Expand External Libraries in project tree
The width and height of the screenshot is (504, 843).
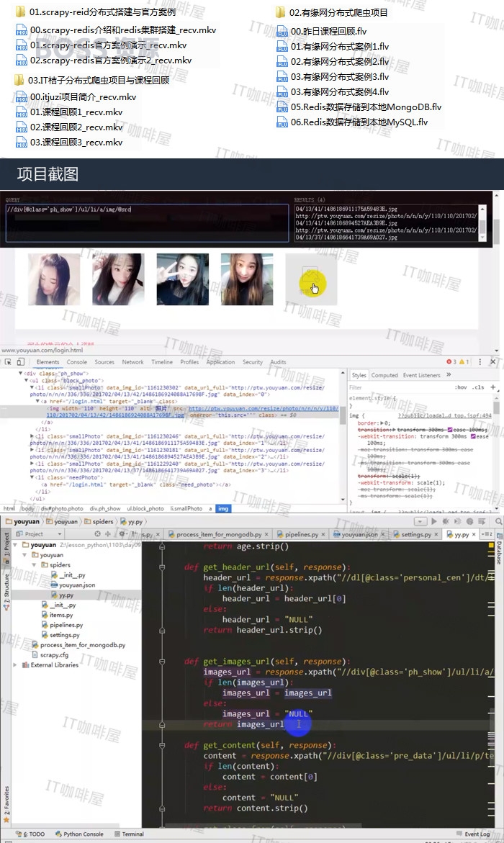pos(16,665)
